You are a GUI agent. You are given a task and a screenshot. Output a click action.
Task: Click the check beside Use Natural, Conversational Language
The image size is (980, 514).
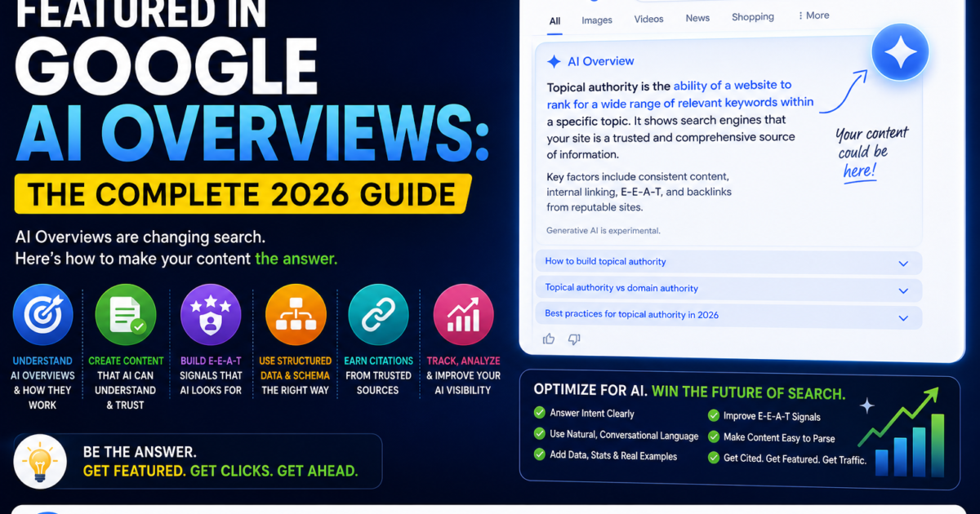(x=539, y=434)
